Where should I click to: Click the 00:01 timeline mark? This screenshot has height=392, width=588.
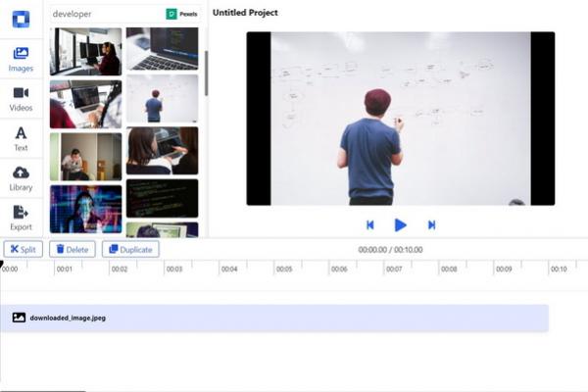[64, 269]
